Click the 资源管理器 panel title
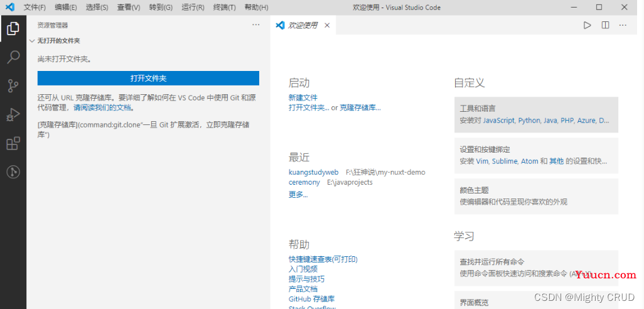This screenshot has width=644, height=309. coord(53,25)
